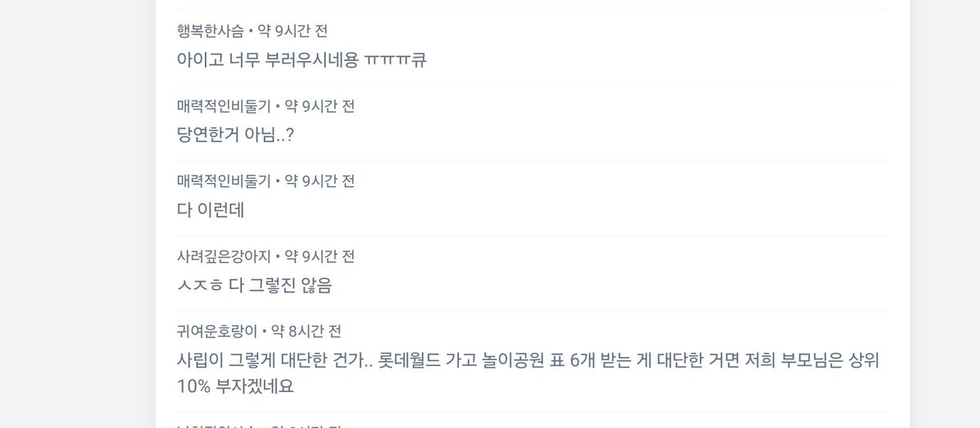980x428 pixels.
Task: Click the 다 이런데 comment text
Action: click(x=211, y=210)
